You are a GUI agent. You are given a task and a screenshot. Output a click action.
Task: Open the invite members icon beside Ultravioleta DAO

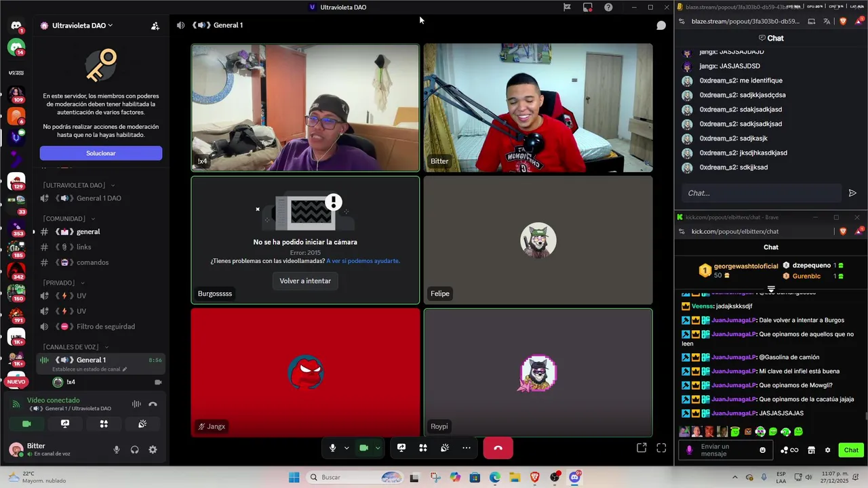[155, 26]
